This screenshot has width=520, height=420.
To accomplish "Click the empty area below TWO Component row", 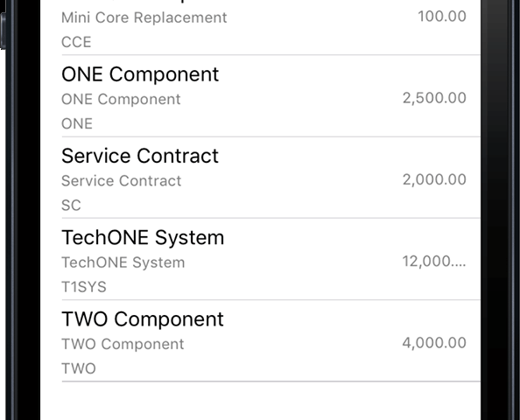I will (260, 401).
